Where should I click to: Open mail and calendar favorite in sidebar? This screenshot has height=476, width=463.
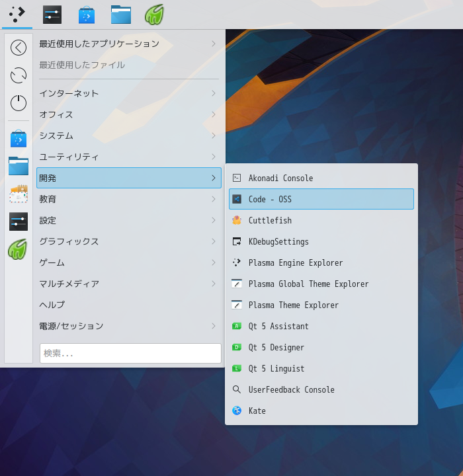click(19, 194)
